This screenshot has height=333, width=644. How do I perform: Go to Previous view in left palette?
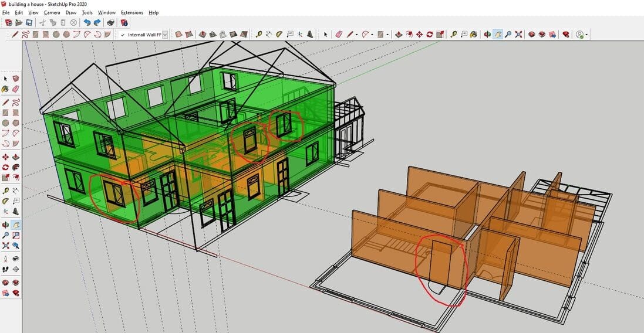coord(16,245)
